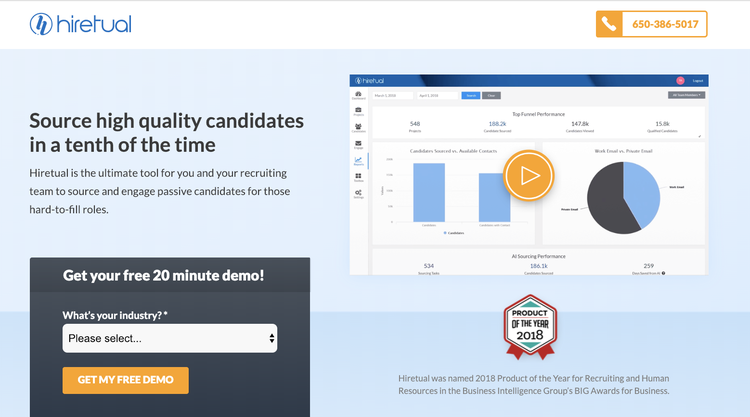Screen dimensions: 750x417
Task: Click the Product of the Year 2018 badge
Action: coord(530,327)
